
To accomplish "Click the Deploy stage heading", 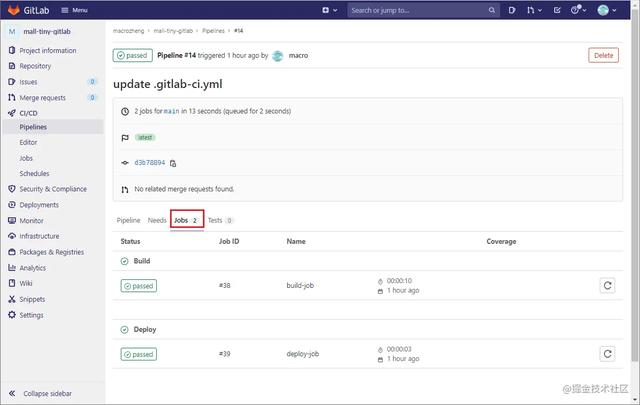I will 145,329.
